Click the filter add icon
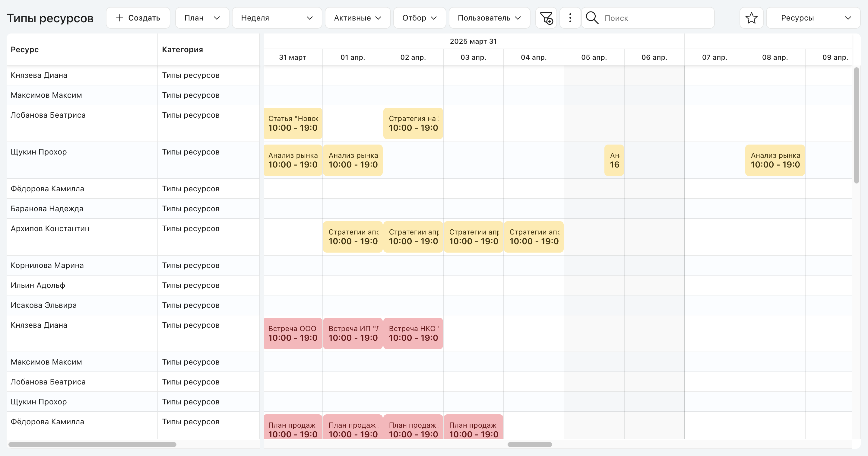 tap(546, 18)
